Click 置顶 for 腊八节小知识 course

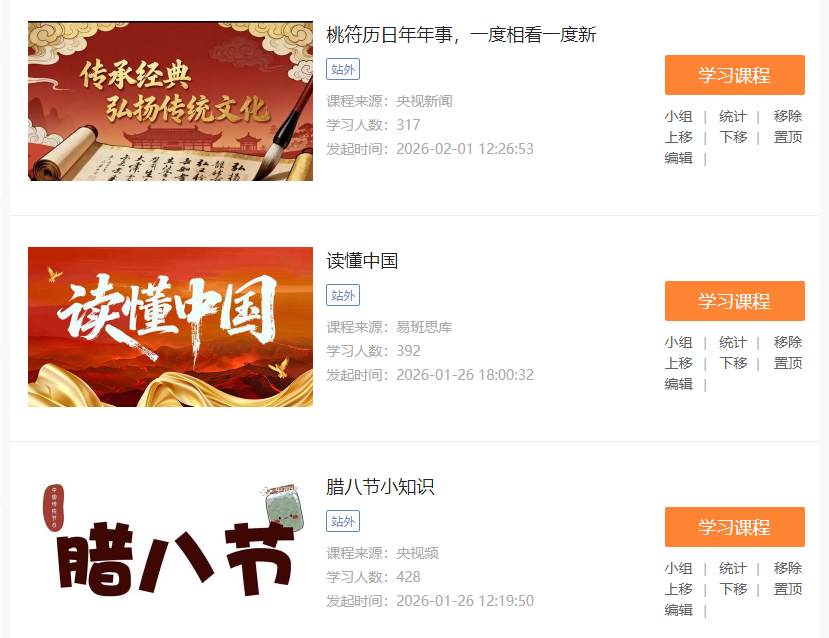(788, 589)
